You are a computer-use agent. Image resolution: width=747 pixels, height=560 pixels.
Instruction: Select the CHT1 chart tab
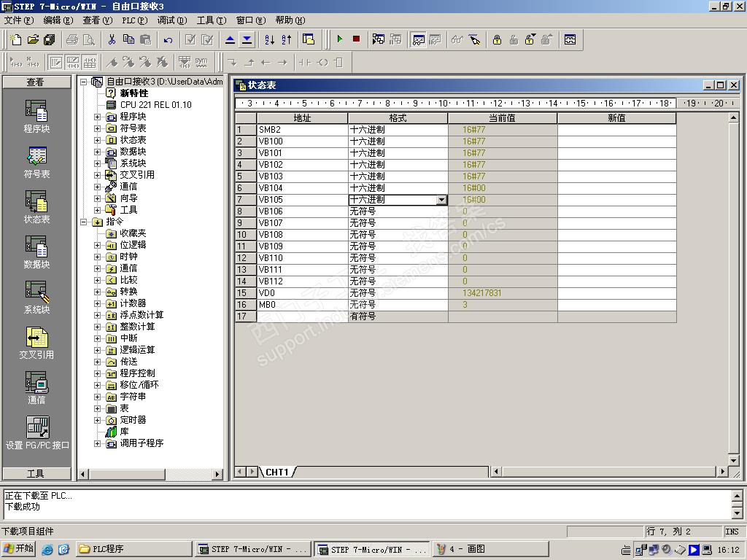[277, 472]
